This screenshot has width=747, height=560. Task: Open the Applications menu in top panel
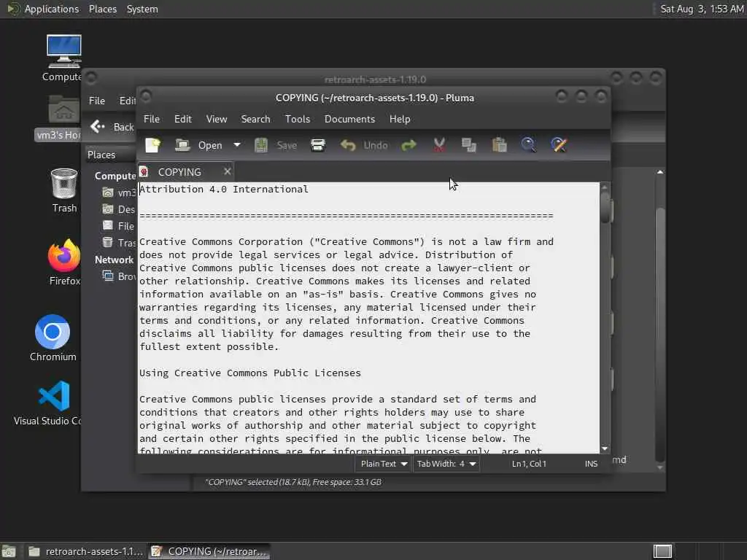(43, 9)
